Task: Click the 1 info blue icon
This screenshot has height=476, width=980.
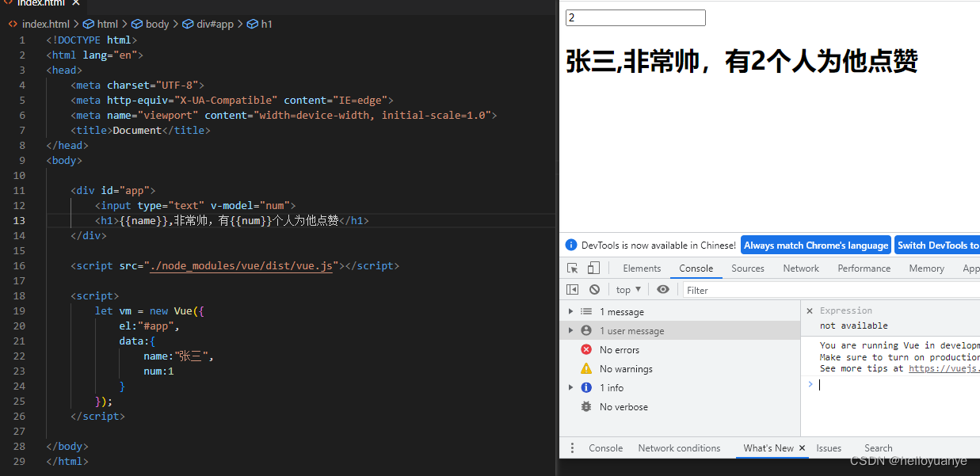Action: click(x=585, y=387)
